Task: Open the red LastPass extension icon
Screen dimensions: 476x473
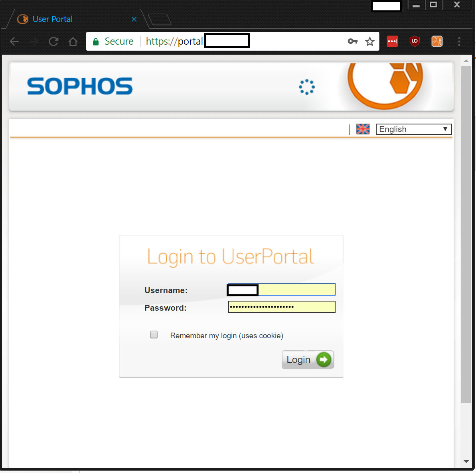Action: 392,41
